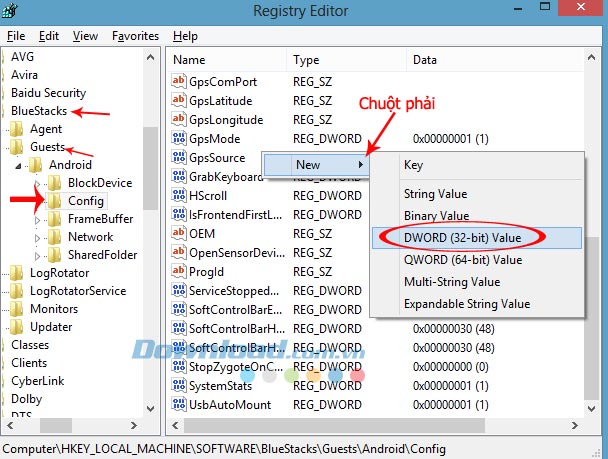Open the Help menu
Image resolution: width=608 pixels, height=459 pixels.
point(185,36)
